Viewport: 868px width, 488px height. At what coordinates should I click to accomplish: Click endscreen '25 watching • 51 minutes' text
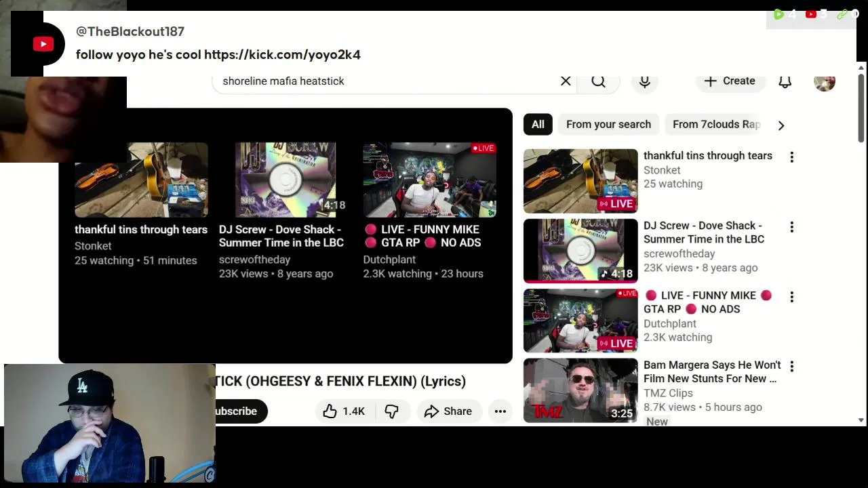coord(136,260)
